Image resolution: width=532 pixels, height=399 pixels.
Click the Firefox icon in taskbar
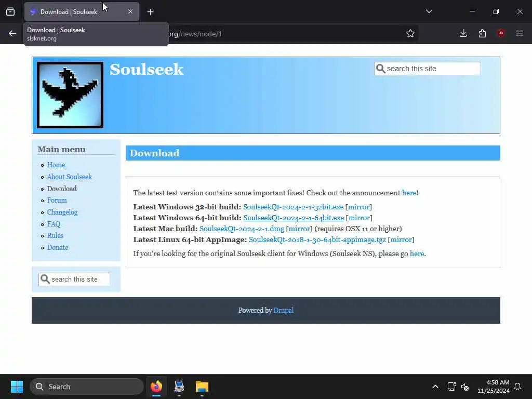(156, 387)
